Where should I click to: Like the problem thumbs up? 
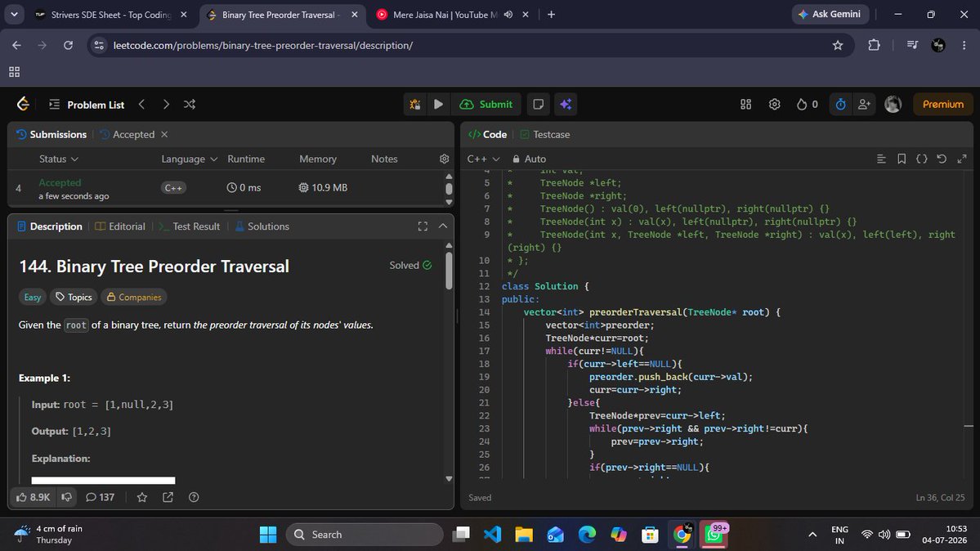click(x=34, y=497)
